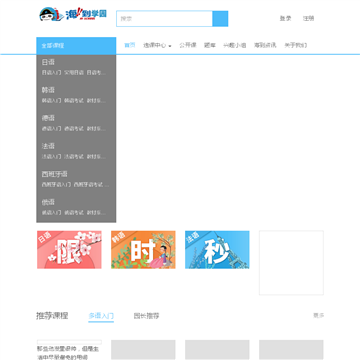This screenshot has width=360, height=360.
Task: Open the 法语考试 sub-link
Action: (x=74, y=156)
